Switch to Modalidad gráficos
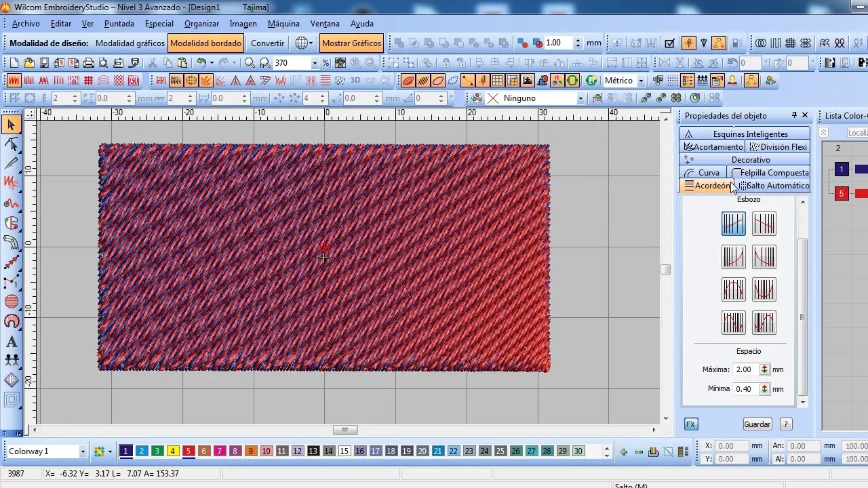 pos(130,43)
